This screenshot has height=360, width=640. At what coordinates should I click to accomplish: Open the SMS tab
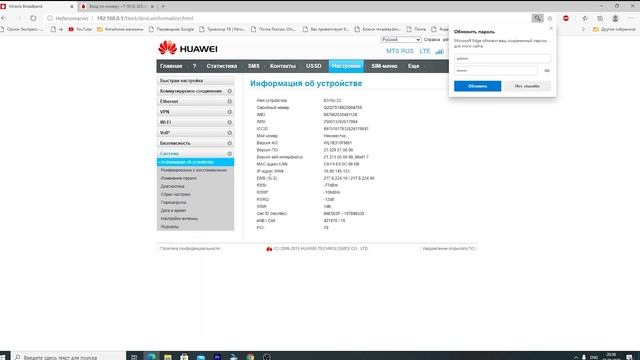[253, 66]
